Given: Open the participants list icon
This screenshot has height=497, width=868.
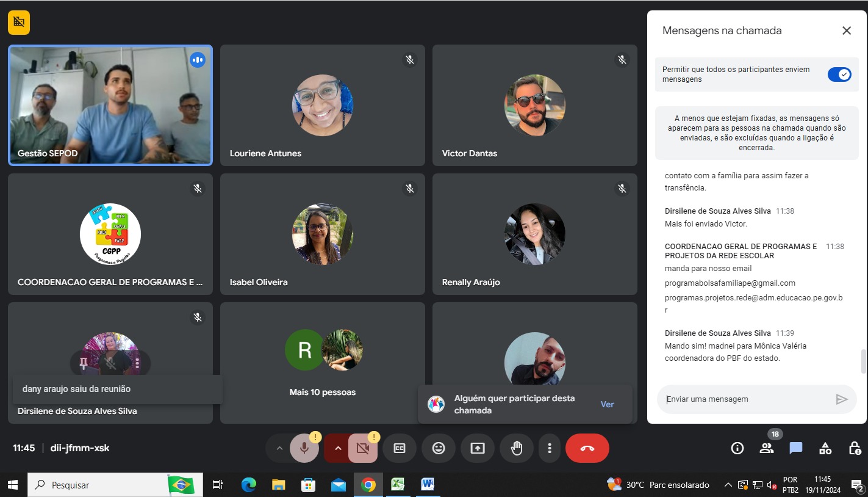Looking at the screenshot, I should (x=766, y=448).
